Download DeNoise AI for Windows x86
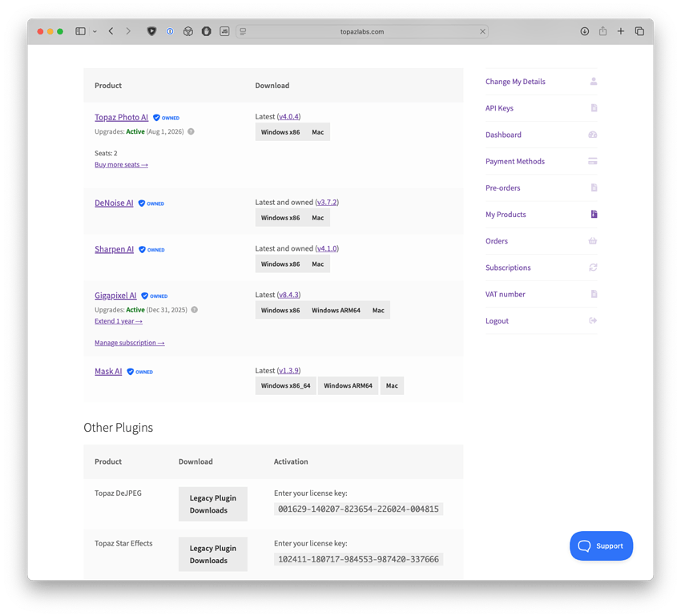Viewport: 681px width, 616px height. (x=280, y=218)
